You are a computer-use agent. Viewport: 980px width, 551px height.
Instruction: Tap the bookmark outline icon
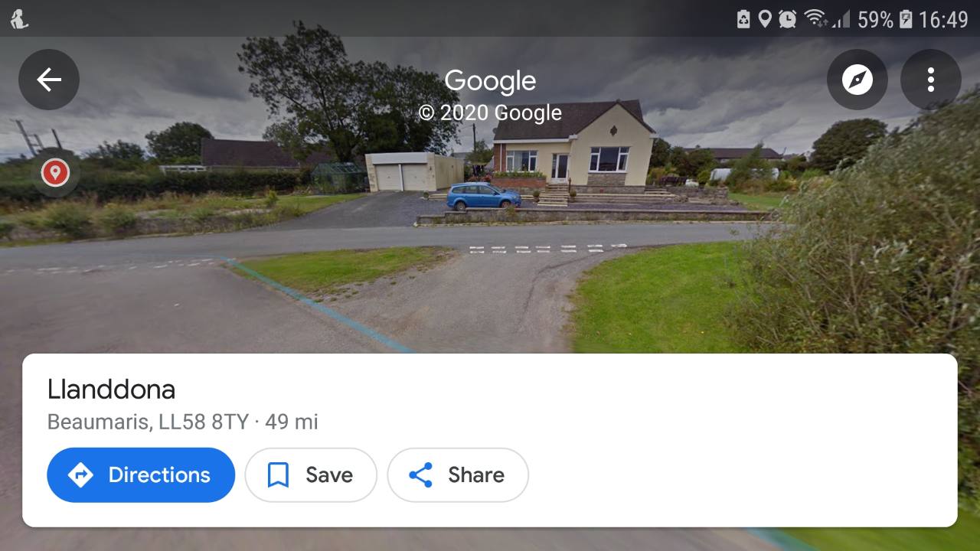point(278,475)
